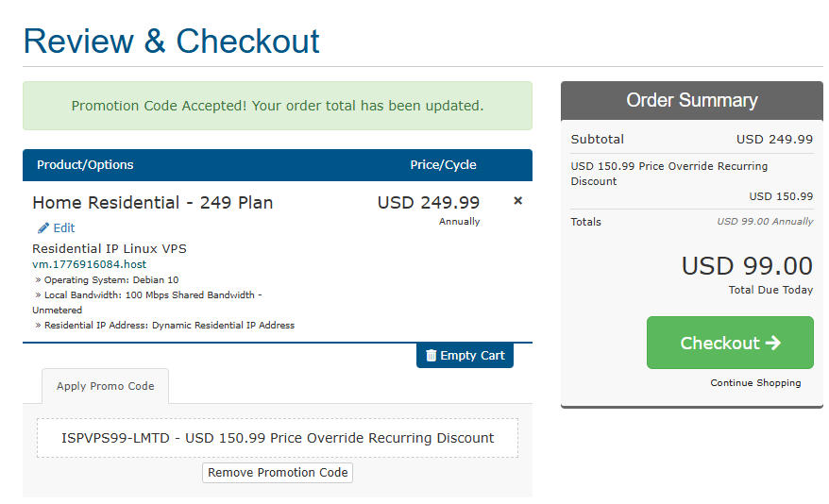Click the Review & Checkout page heading
The height and width of the screenshot is (504, 829).
click(x=172, y=42)
